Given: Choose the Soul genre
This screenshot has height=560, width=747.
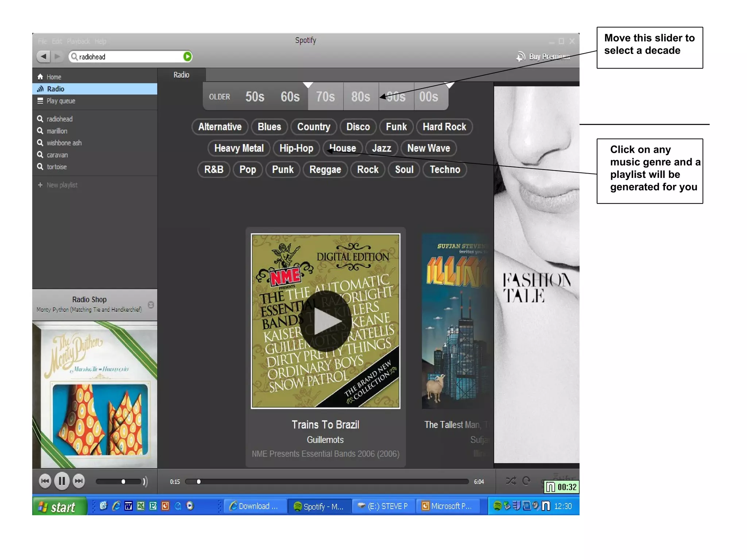Looking at the screenshot, I should tap(404, 170).
